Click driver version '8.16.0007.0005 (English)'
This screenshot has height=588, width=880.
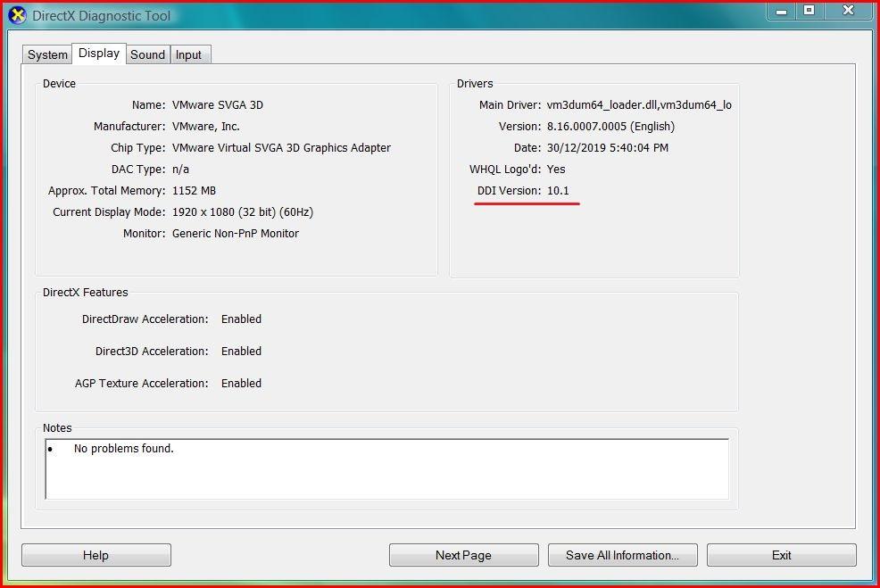[610, 126]
